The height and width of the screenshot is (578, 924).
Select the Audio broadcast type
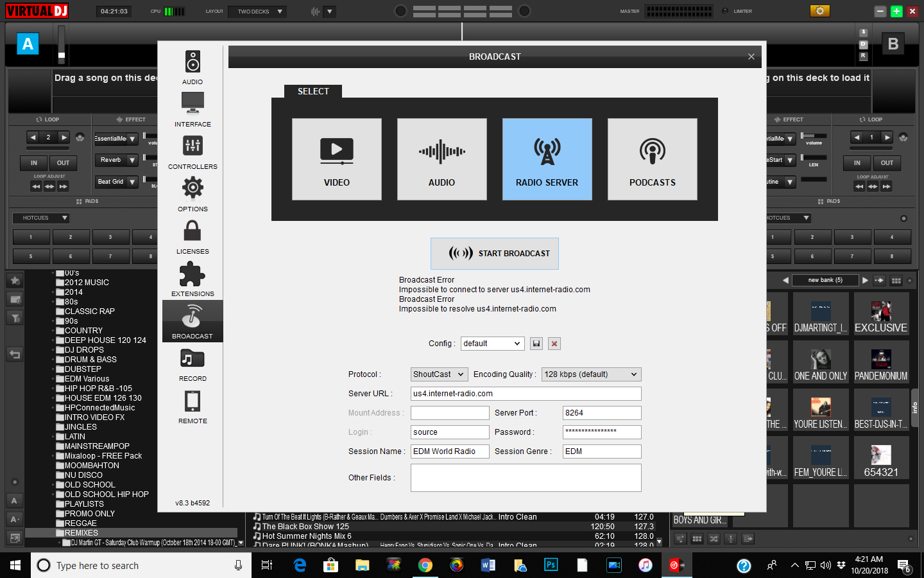click(441, 159)
